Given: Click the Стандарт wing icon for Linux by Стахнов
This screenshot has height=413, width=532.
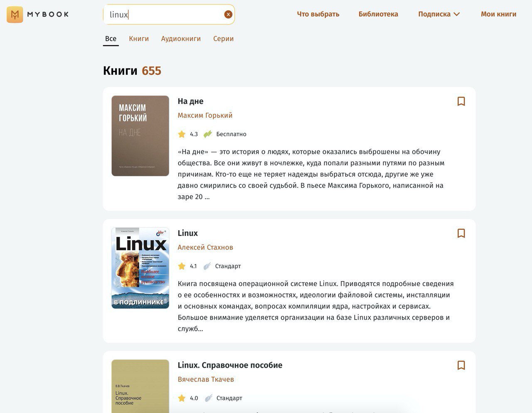Looking at the screenshot, I should click(207, 266).
